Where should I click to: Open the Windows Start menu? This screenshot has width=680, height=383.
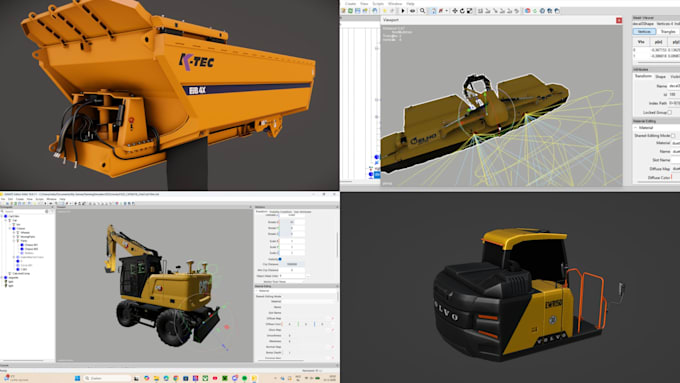(x=77, y=378)
